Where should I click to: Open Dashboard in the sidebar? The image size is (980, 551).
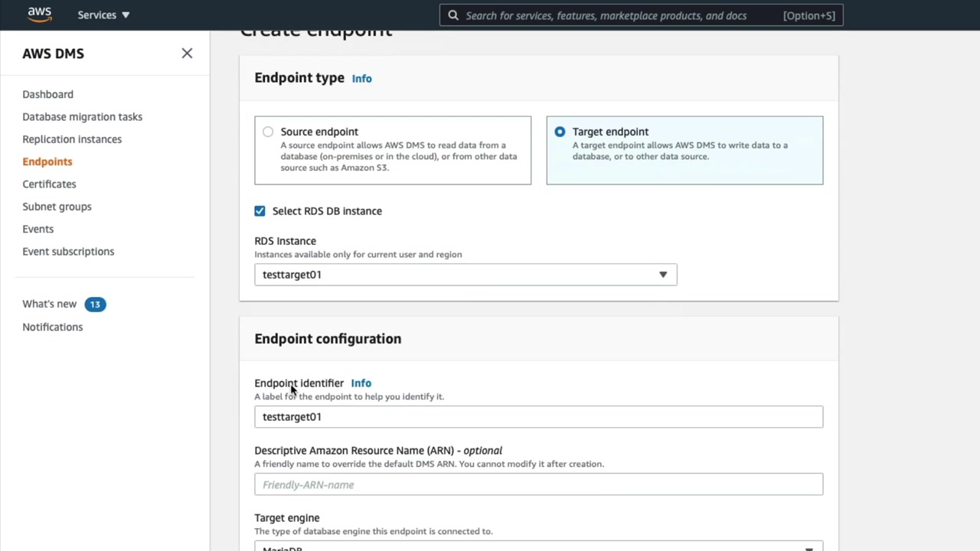point(47,94)
